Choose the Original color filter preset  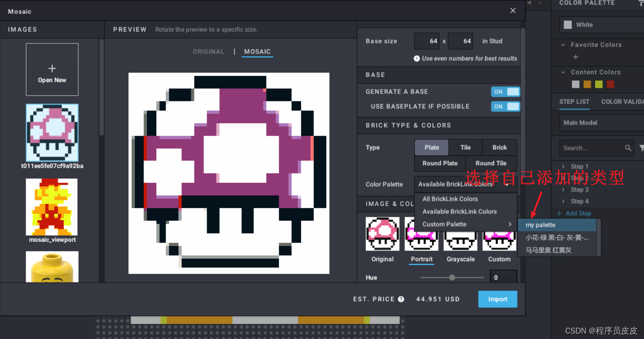[382, 234]
